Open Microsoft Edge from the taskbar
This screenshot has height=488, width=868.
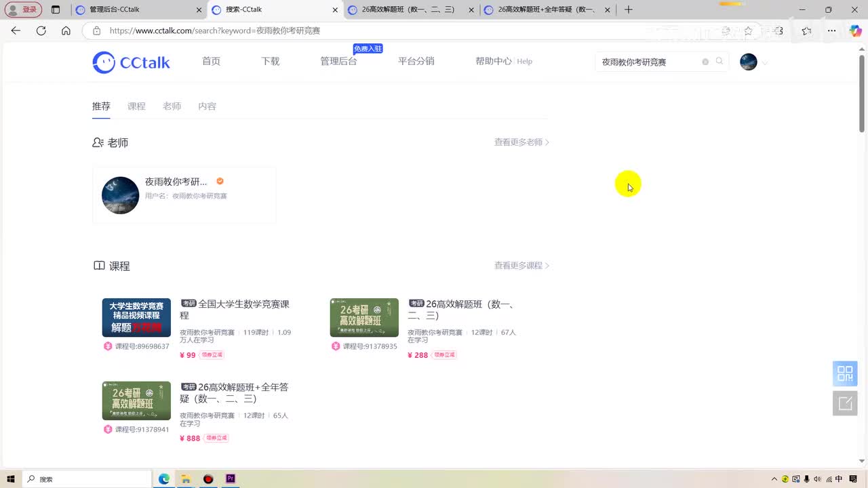tap(164, 479)
